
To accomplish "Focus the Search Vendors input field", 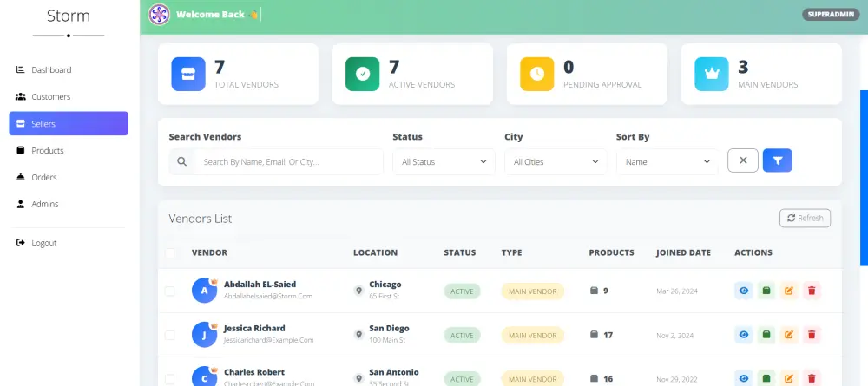I will [x=288, y=161].
